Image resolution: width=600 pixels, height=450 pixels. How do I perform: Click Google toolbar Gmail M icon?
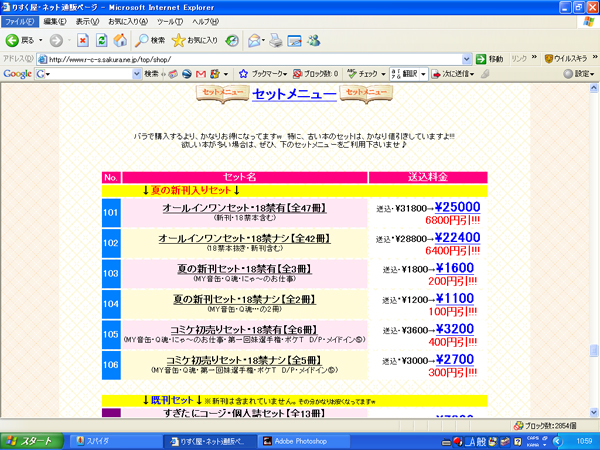201,74
